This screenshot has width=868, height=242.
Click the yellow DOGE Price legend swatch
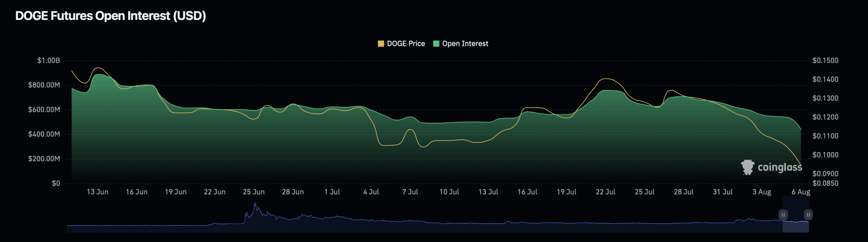pos(381,44)
